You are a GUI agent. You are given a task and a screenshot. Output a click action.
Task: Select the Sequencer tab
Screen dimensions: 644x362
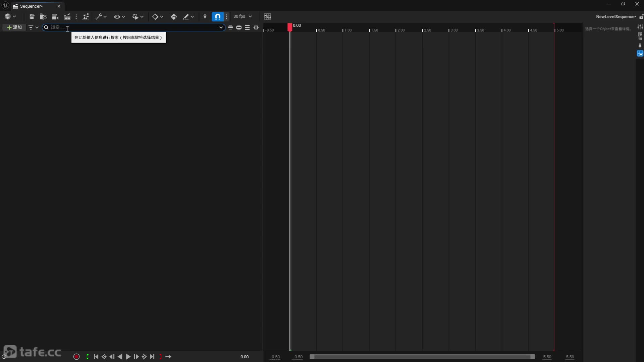(x=31, y=6)
